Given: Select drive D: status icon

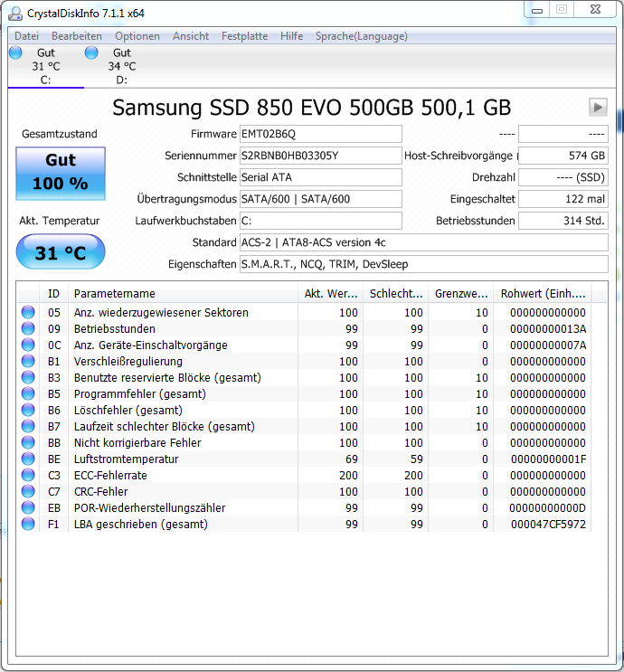Looking at the screenshot, I should pyautogui.click(x=91, y=52).
